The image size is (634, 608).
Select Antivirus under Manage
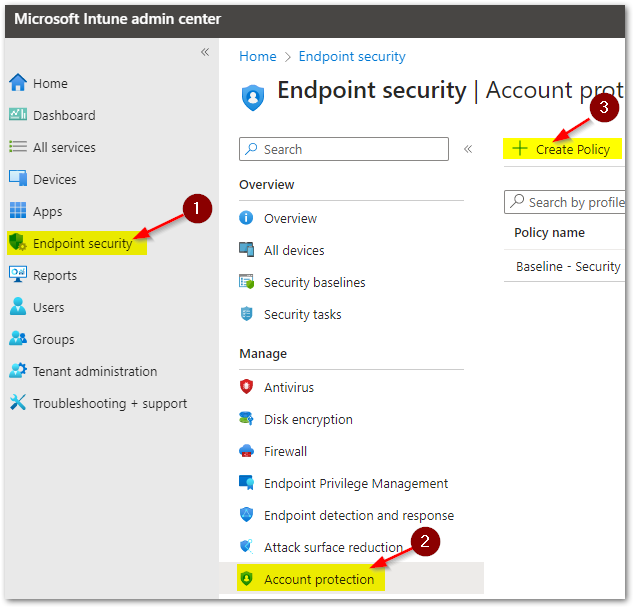click(x=289, y=387)
